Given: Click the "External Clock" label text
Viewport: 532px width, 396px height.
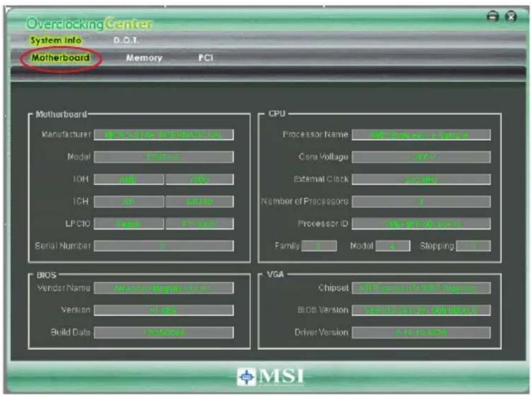Looking at the screenshot, I should click(321, 179).
